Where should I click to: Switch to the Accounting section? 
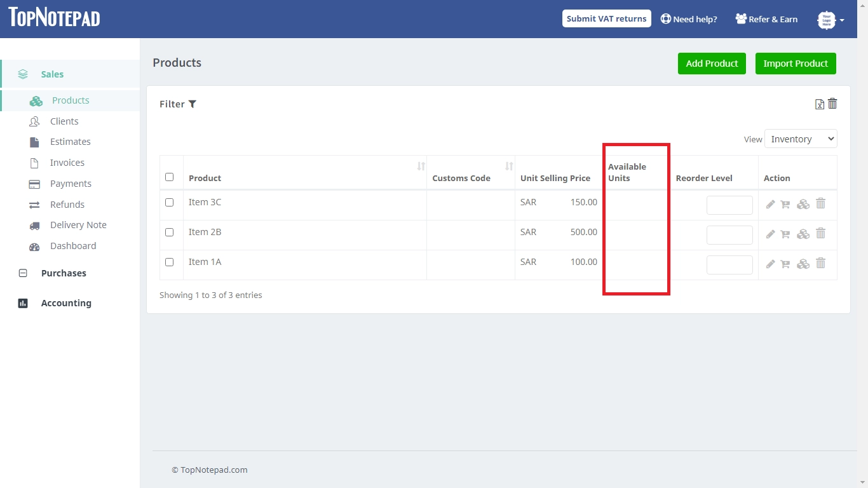pyautogui.click(x=66, y=303)
